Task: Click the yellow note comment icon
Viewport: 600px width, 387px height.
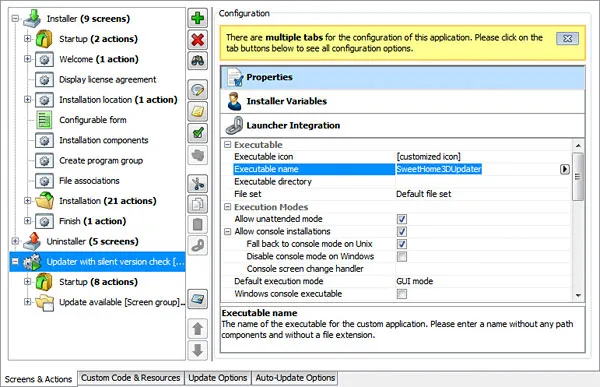Action: (x=197, y=112)
